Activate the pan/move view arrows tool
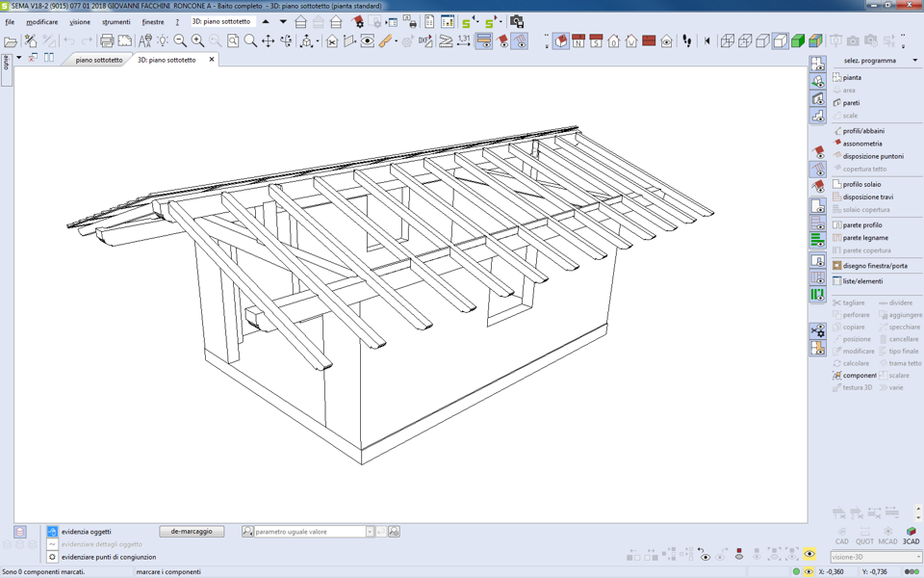 tap(269, 41)
